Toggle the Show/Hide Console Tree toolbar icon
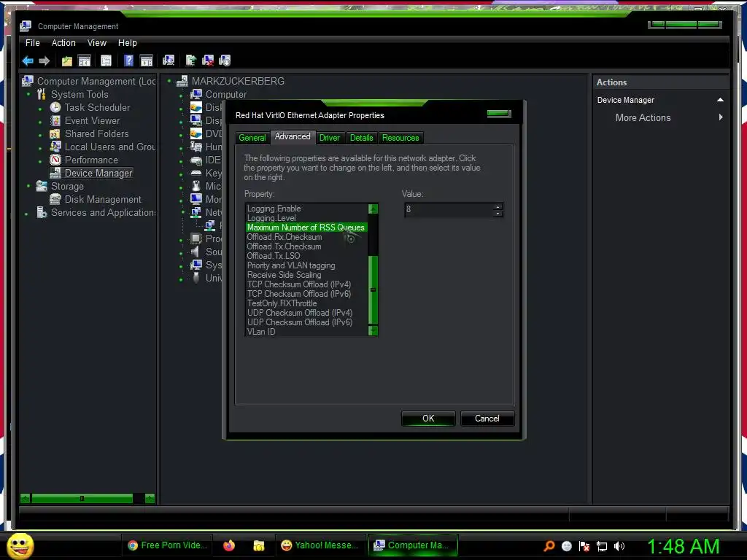747x560 pixels. [85, 61]
